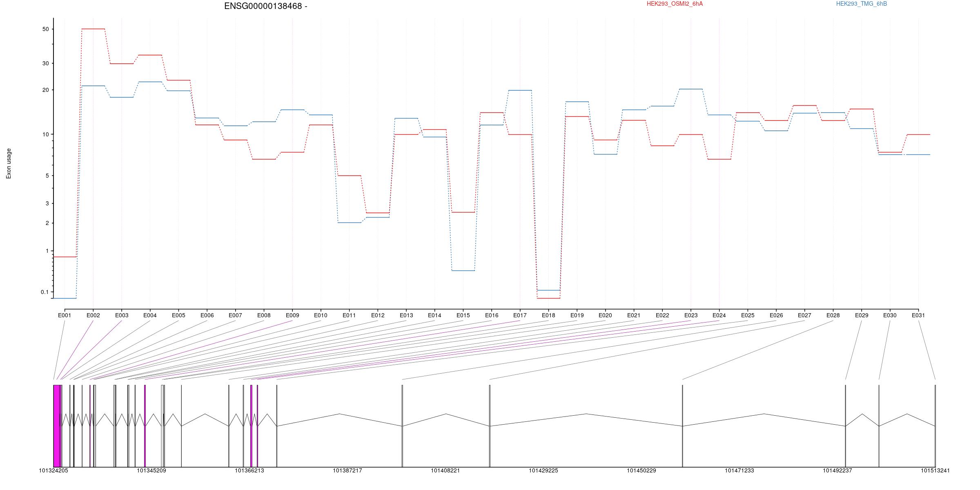Screen dimensions: 980x490
Task: Click exon label E025
Action: pyautogui.click(x=748, y=315)
